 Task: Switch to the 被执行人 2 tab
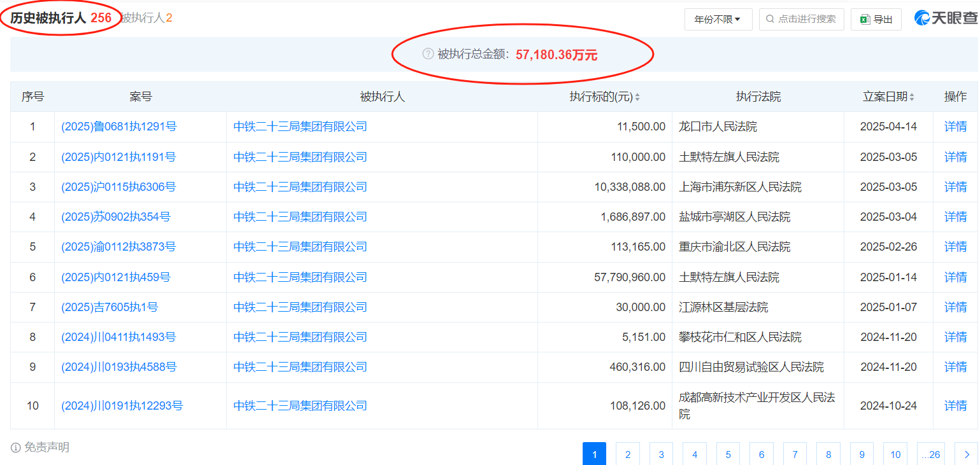(x=146, y=18)
